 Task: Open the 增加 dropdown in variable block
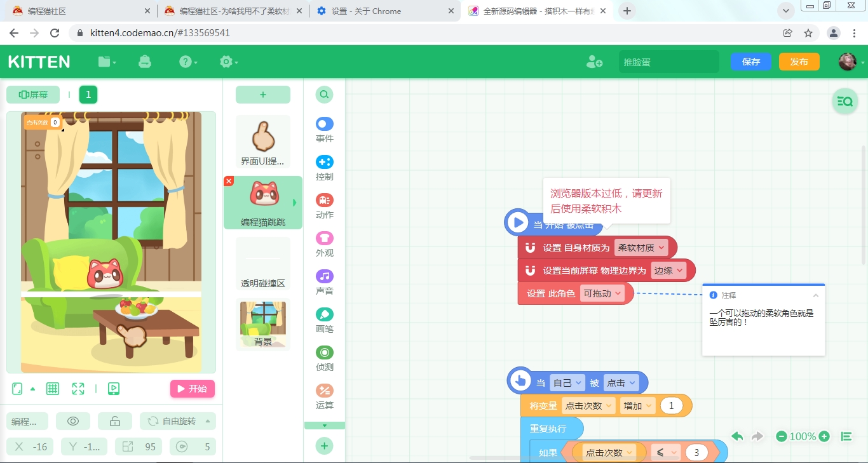click(x=637, y=406)
